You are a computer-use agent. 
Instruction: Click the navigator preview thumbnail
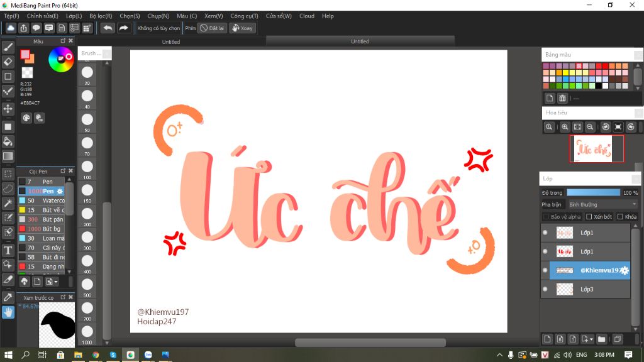pyautogui.click(x=596, y=148)
